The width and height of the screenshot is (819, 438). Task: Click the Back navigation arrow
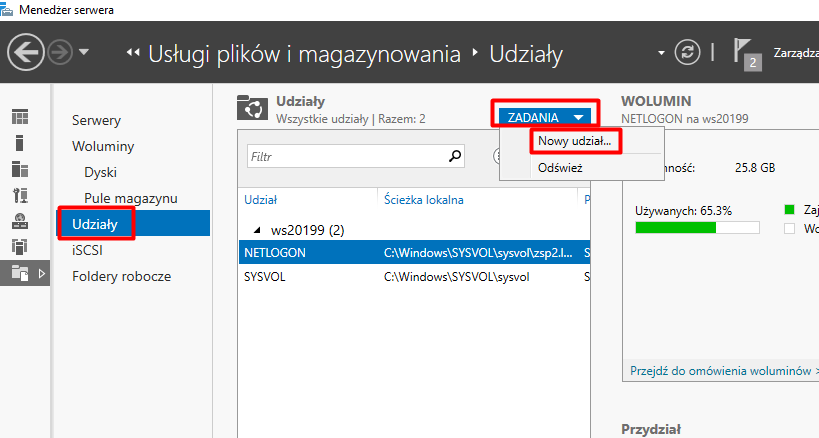click(25, 52)
